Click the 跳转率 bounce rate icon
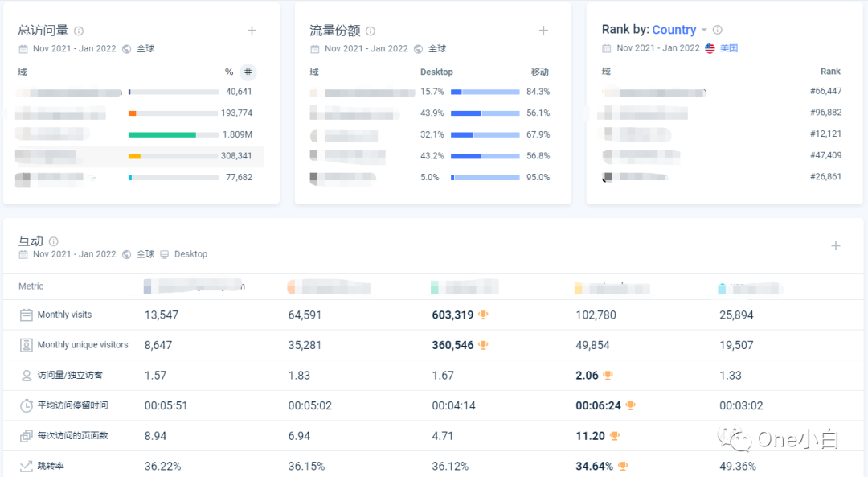868x477 pixels. point(27,465)
